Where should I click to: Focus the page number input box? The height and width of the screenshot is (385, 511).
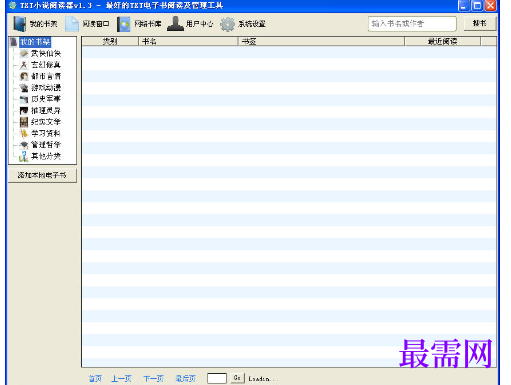tap(217, 378)
